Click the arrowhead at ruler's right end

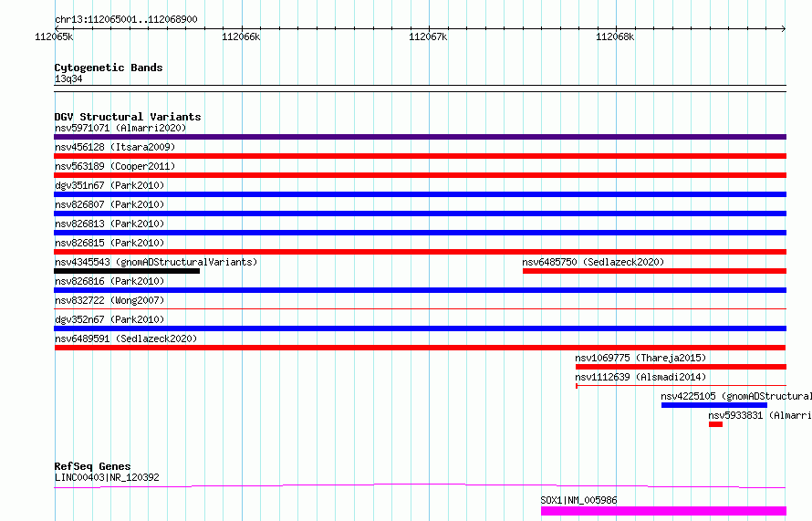click(784, 28)
